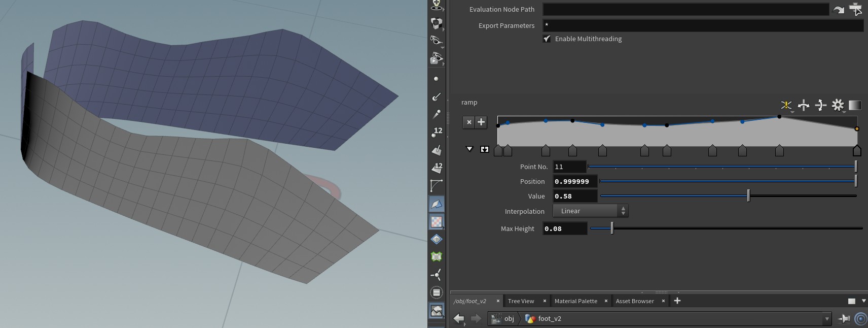Viewport: 868px width, 328px height.
Task: Collapse the ramp controls disclosure triangle
Action: [469, 149]
